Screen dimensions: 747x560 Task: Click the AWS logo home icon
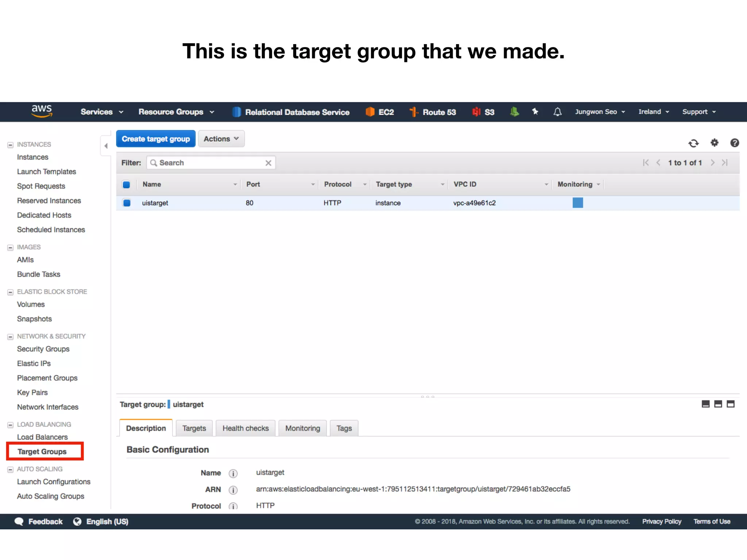(x=42, y=111)
